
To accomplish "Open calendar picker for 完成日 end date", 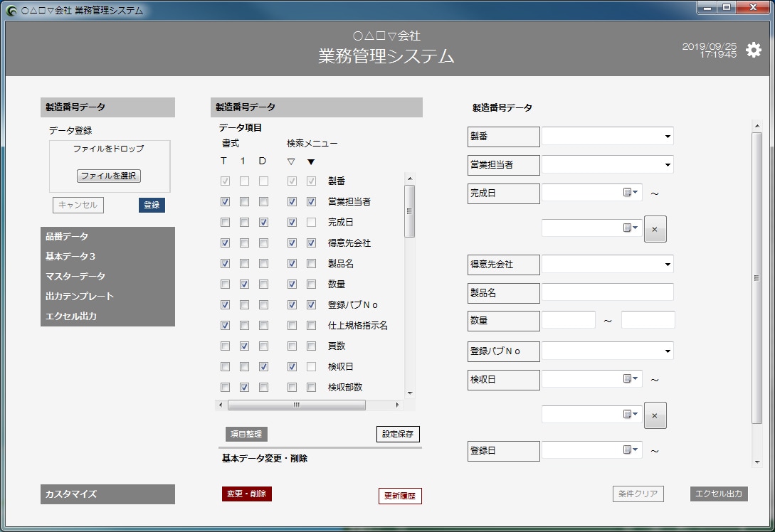I will point(630,228).
